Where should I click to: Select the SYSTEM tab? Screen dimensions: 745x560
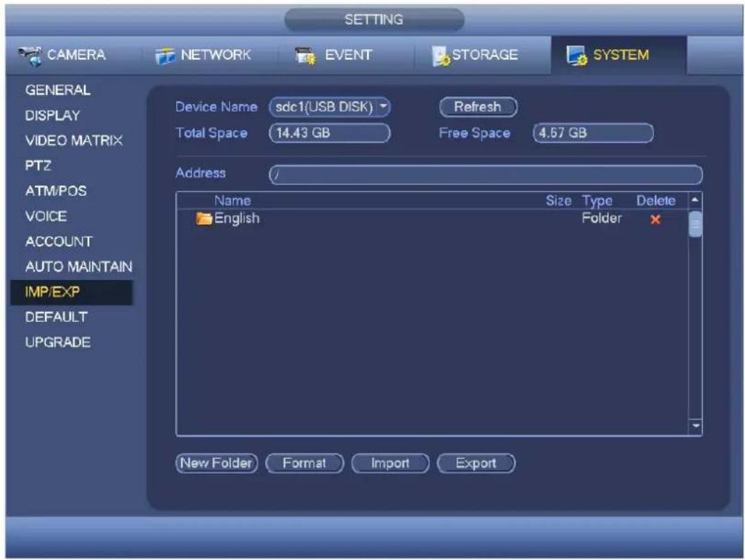[619, 55]
